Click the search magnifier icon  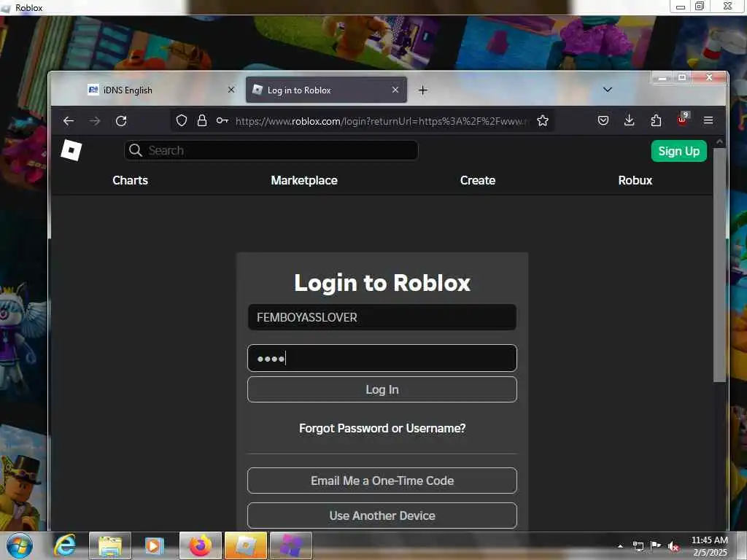[x=135, y=150]
